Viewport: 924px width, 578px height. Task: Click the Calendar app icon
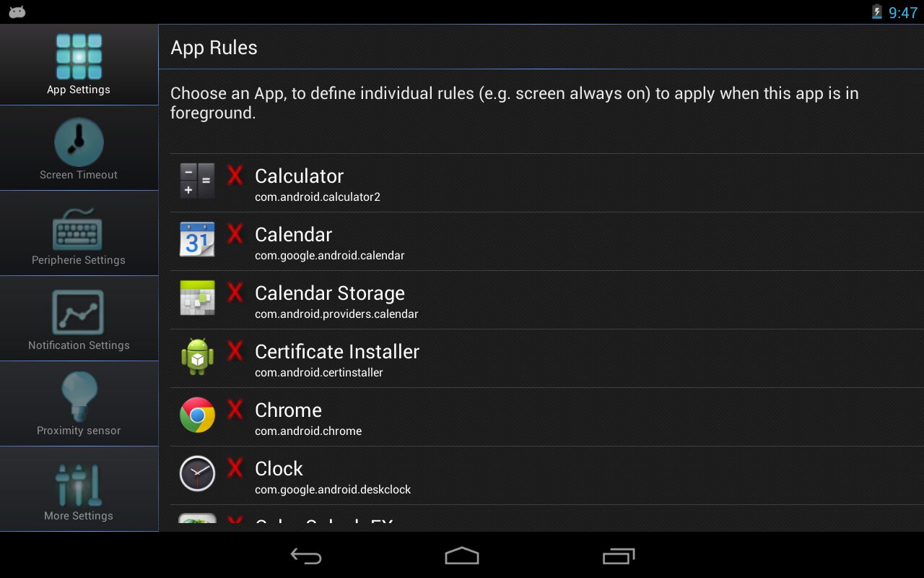click(197, 239)
